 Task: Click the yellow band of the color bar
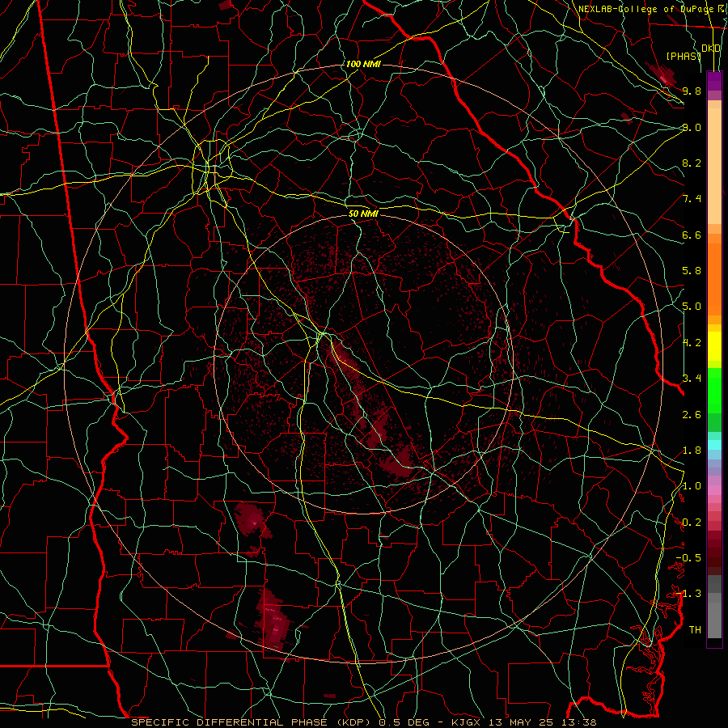coord(714,346)
